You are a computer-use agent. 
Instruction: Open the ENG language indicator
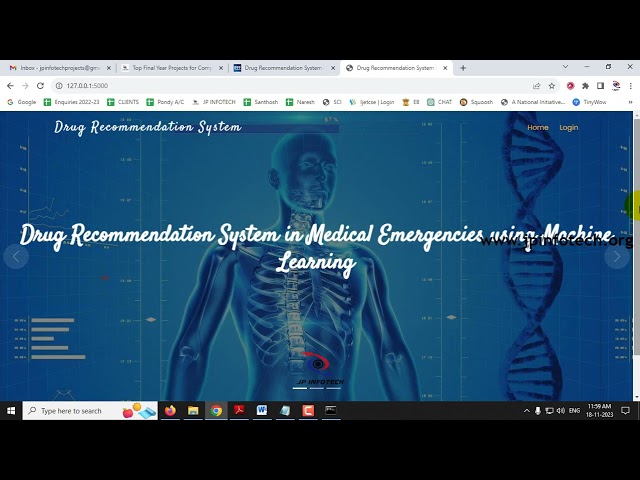pos(574,411)
